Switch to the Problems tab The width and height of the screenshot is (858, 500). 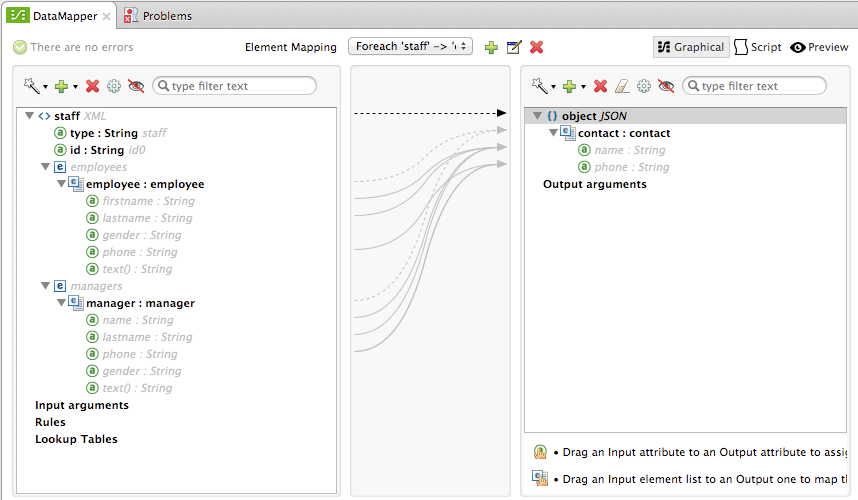[x=158, y=16]
